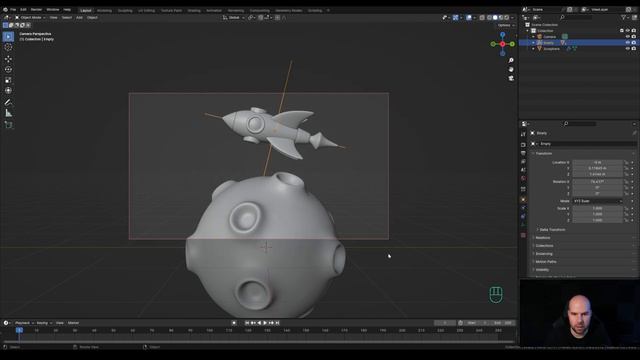Open the World properties tab
This screenshot has height=360, width=640.
[x=523, y=179]
